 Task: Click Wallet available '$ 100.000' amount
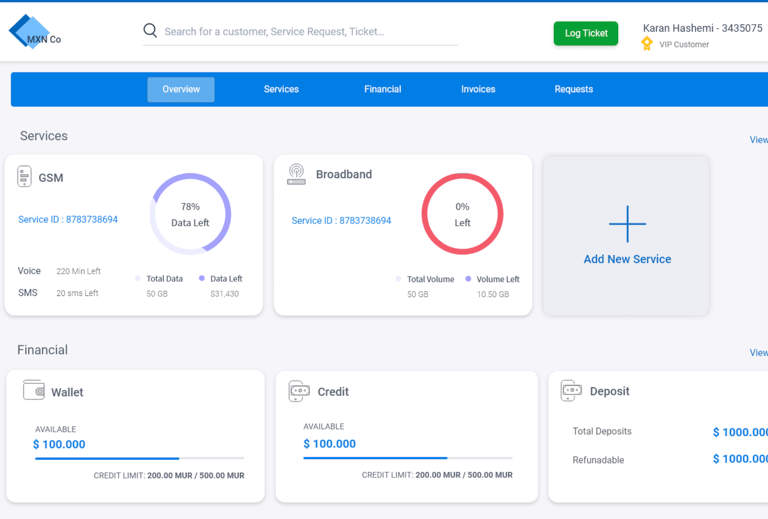tap(59, 444)
